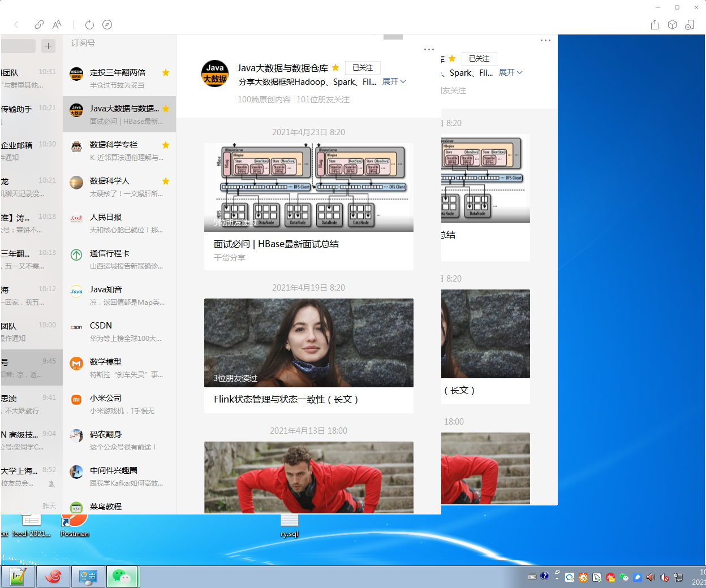Click the search box in chat list
The height and width of the screenshot is (588, 706).
(x=18, y=46)
